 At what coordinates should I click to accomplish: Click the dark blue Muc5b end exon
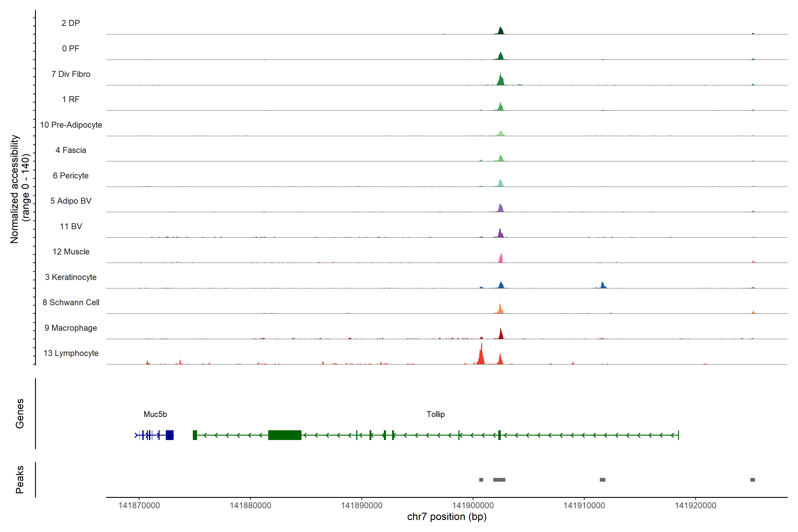(170, 435)
